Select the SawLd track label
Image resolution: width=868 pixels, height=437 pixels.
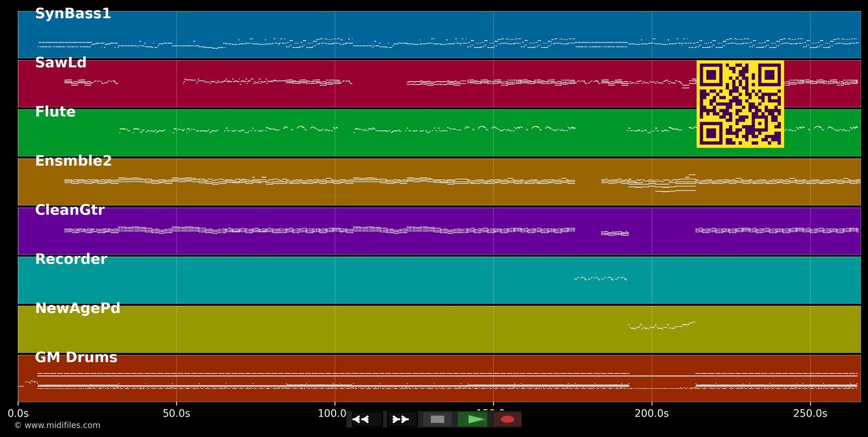61,63
